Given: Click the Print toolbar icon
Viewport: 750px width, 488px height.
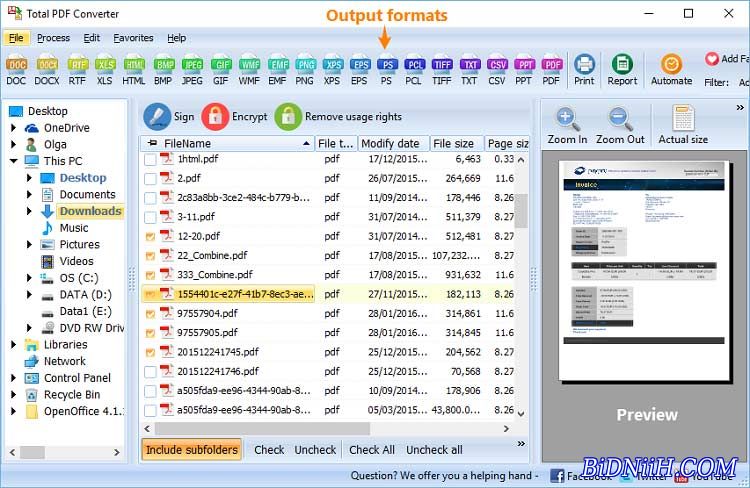Looking at the screenshot, I should click(584, 70).
